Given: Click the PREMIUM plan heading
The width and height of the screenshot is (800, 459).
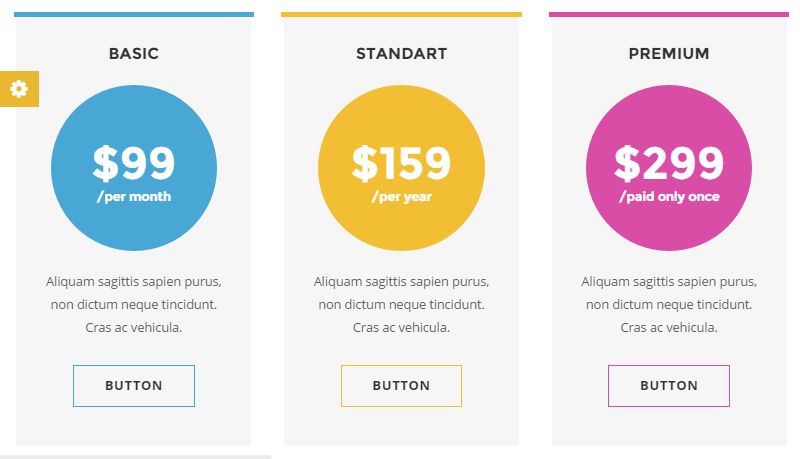Looking at the screenshot, I should point(669,54).
